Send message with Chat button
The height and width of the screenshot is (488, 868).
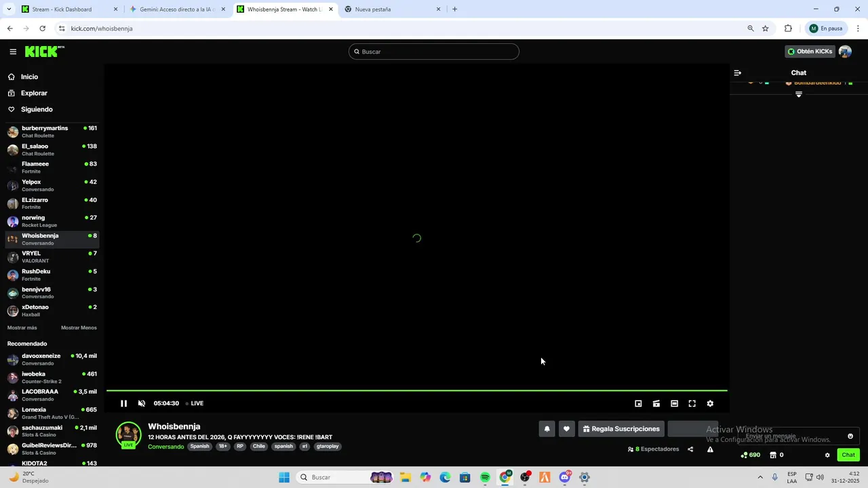tap(848, 455)
